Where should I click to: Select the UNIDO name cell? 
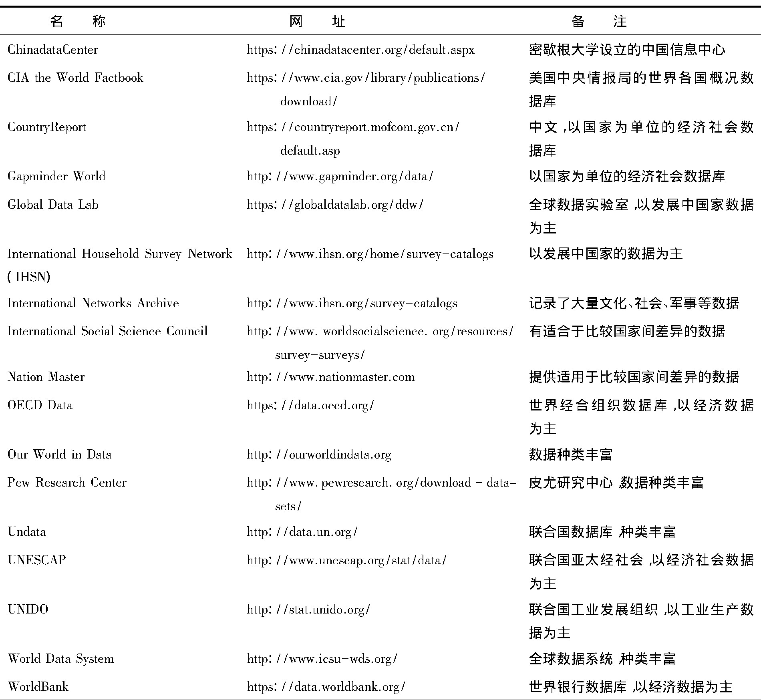[x=28, y=609]
